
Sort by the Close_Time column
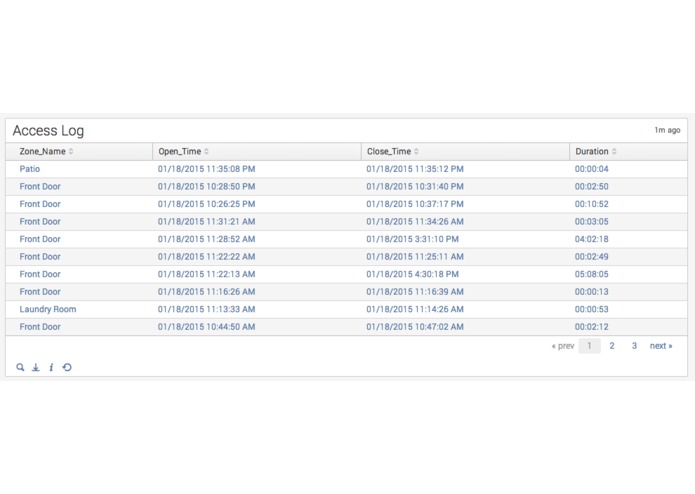click(392, 152)
